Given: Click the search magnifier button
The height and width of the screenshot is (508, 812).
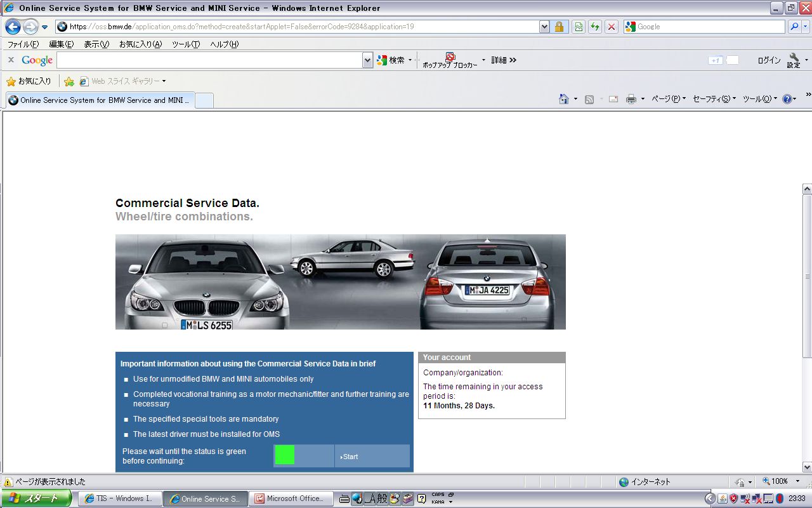Looking at the screenshot, I should click(794, 27).
